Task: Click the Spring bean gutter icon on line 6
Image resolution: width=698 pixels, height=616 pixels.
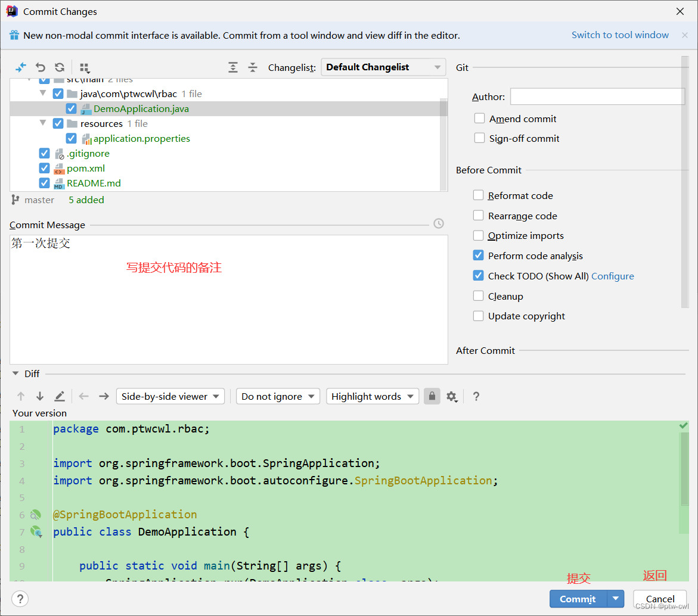Action: pos(36,515)
